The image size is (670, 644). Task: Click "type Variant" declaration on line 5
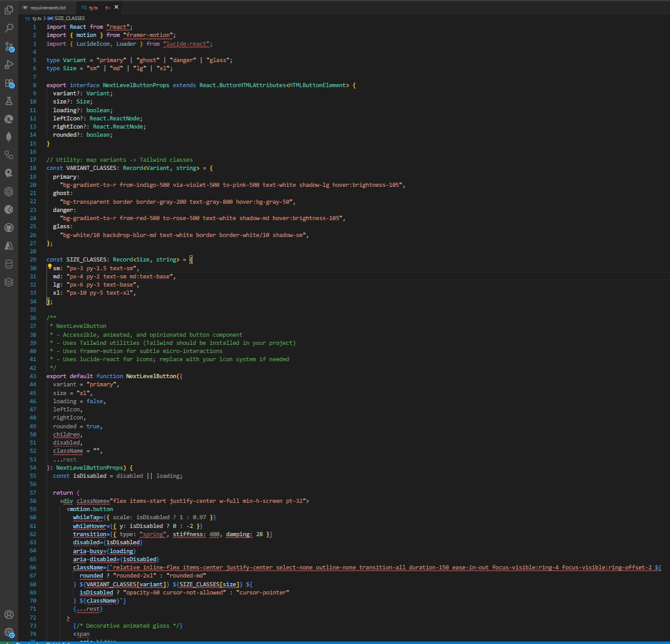(x=66, y=60)
